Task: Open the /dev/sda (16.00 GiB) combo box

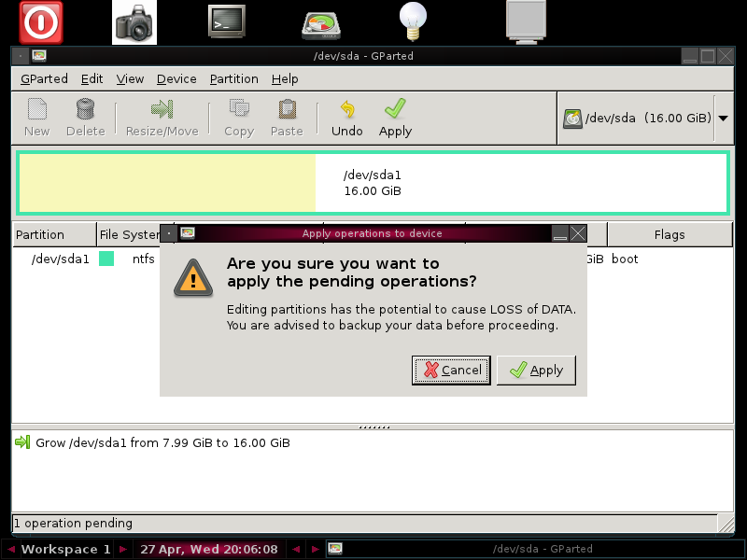Action: [645, 119]
